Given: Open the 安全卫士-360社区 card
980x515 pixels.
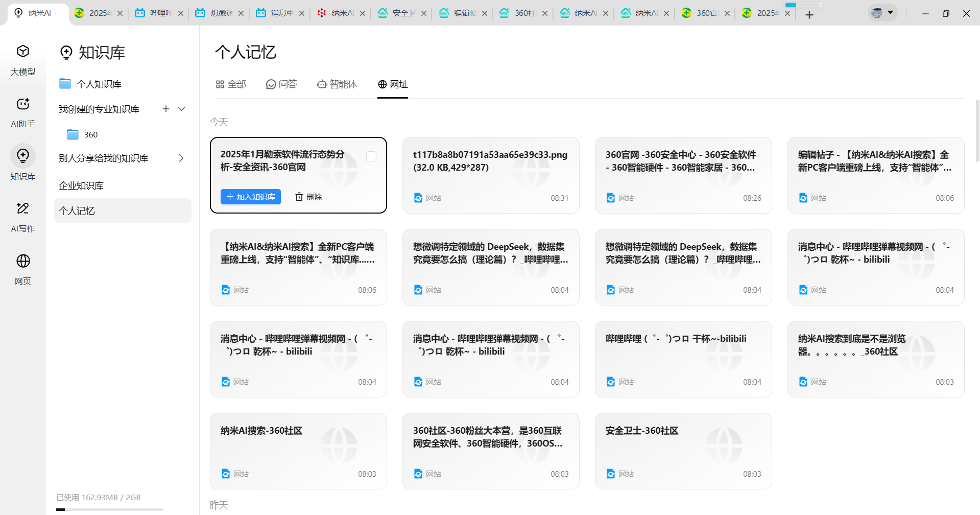Looking at the screenshot, I should (683, 451).
